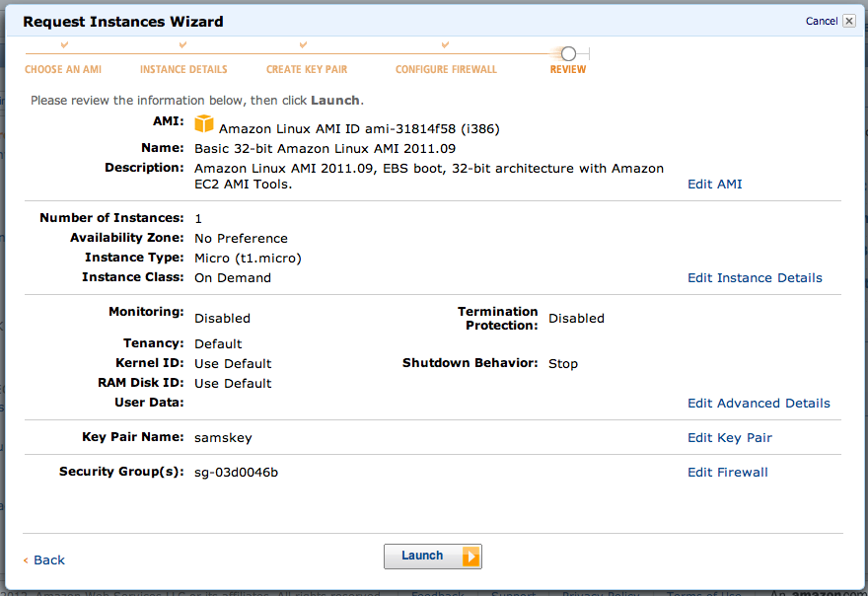Viewport: 868px width, 596px height.
Task: Click the checkmark above Instance Details
Action: (182, 44)
